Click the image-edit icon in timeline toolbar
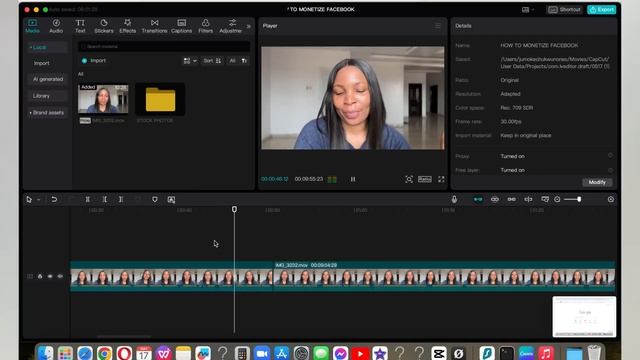The width and height of the screenshot is (640, 360). [x=171, y=200]
